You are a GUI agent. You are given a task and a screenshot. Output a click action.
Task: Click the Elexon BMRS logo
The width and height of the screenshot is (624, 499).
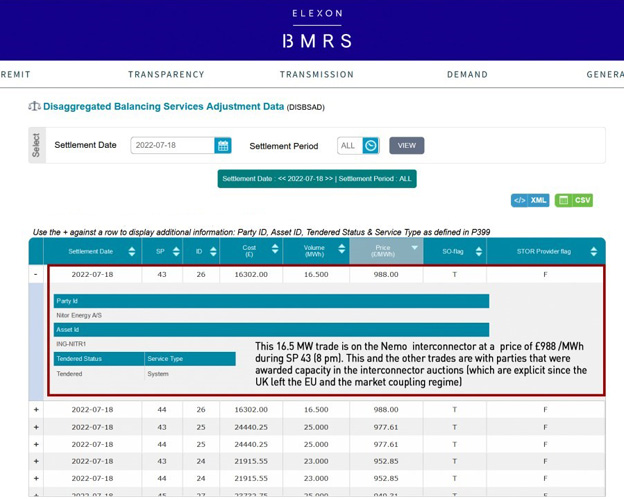click(317, 29)
